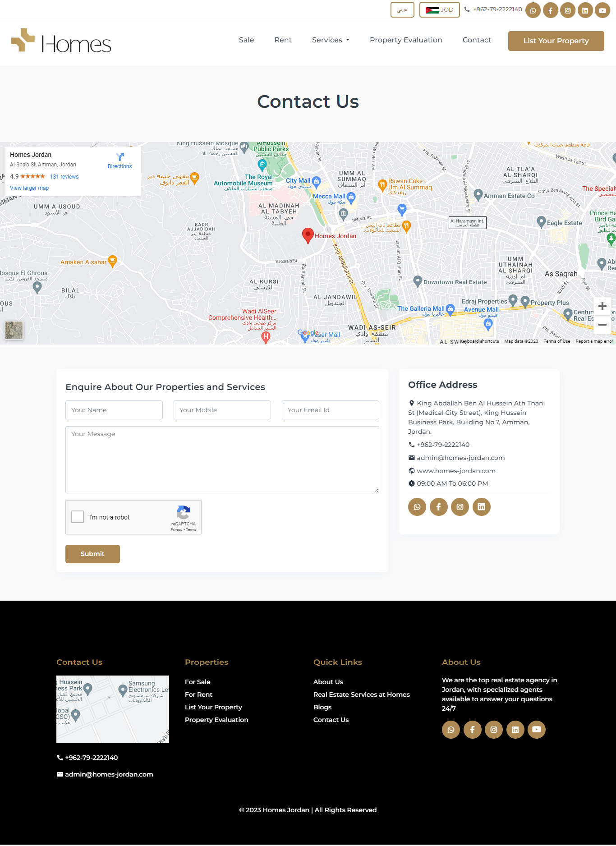This screenshot has height=846, width=616.
Task: Click the map Directions icon
Action: pyautogui.click(x=120, y=157)
